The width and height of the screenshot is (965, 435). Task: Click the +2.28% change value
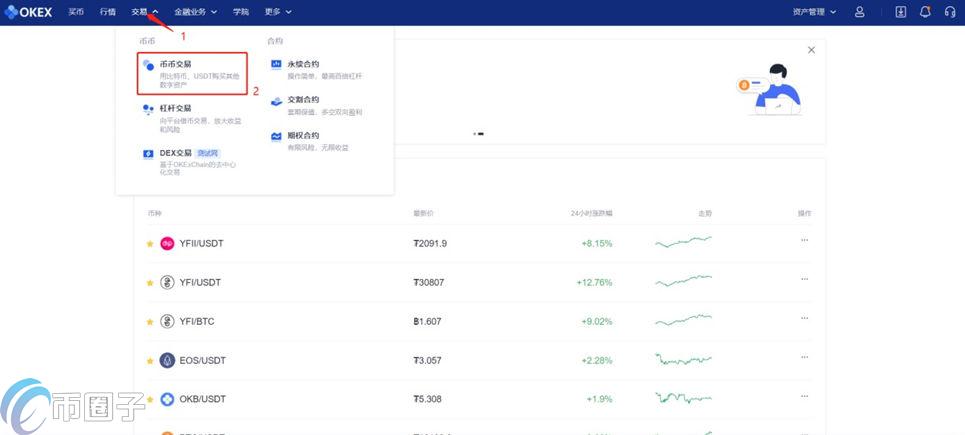597,361
